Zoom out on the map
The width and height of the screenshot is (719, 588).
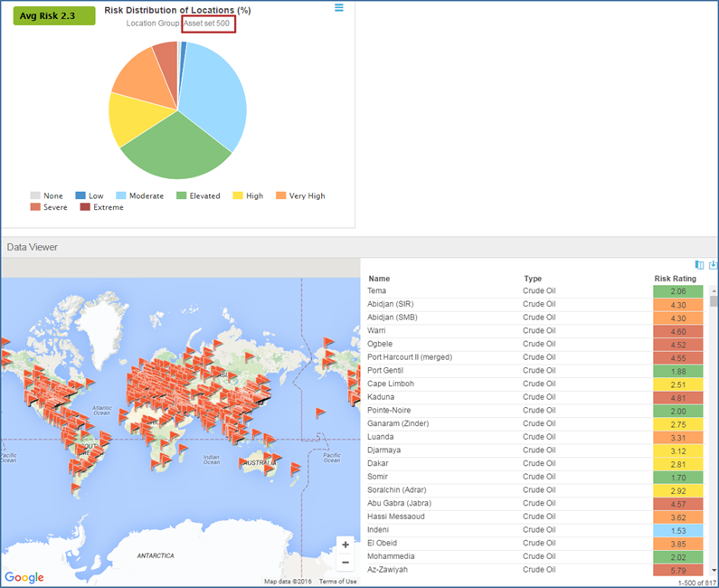tap(345, 562)
